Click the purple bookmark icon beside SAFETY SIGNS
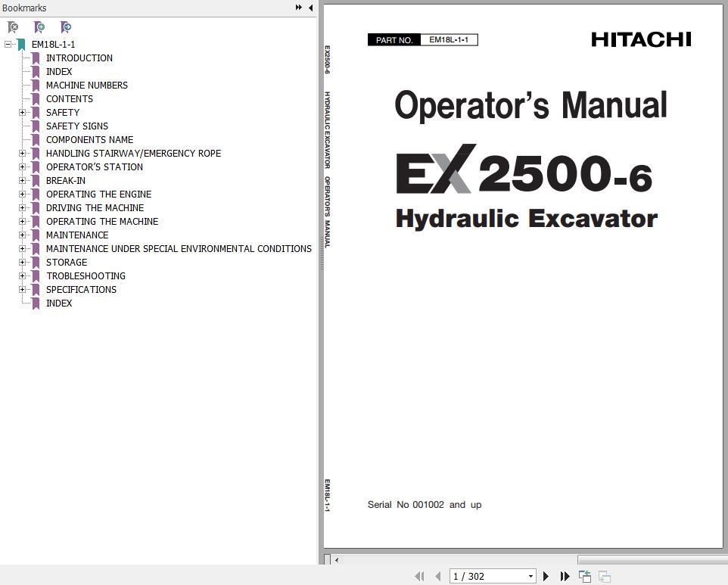728x585 pixels. point(36,126)
